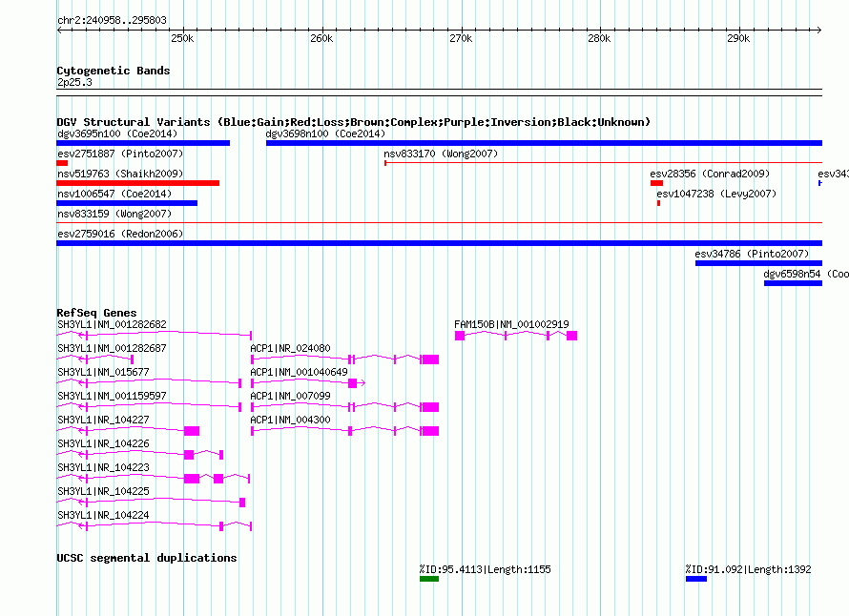Open the Cytogenetic Bands track title
The width and height of the screenshot is (849, 616).
tap(114, 71)
